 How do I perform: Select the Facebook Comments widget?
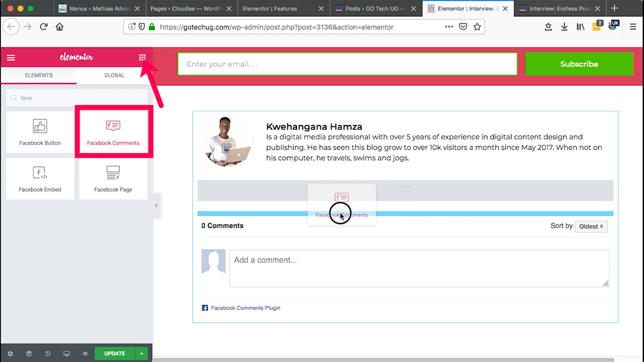click(x=113, y=132)
